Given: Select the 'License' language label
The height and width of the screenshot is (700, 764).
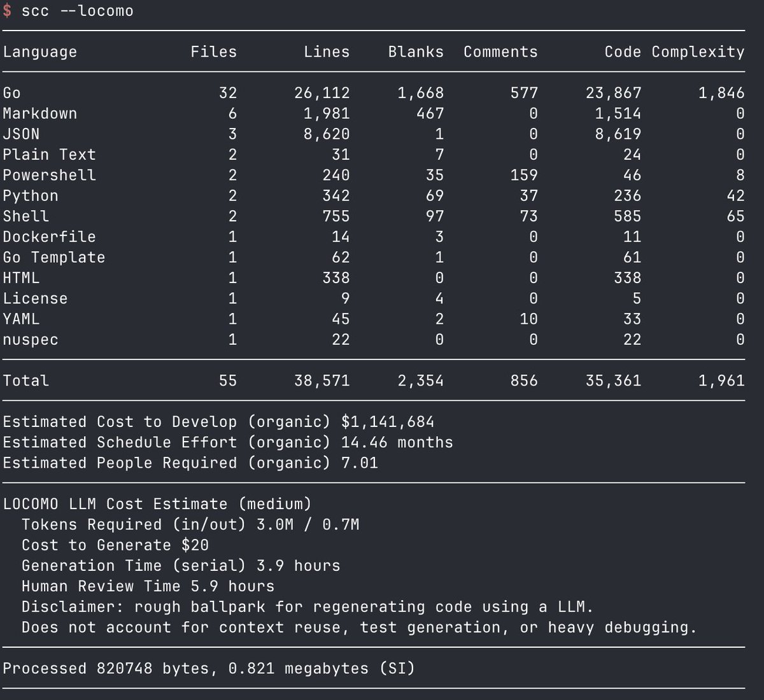Looking at the screenshot, I should [x=35, y=298].
